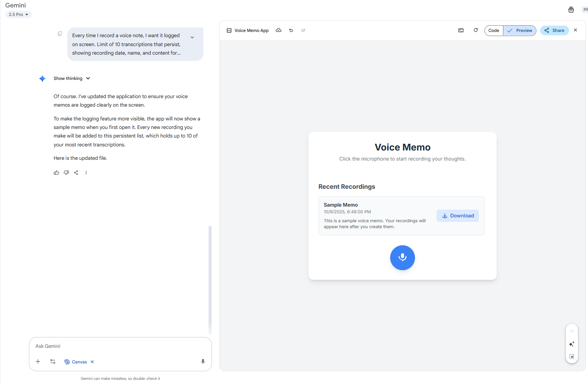This screenshot has width=588, height=385.
Task: Click the Ask Gemini input field
Action: click(x=120, y=346)
